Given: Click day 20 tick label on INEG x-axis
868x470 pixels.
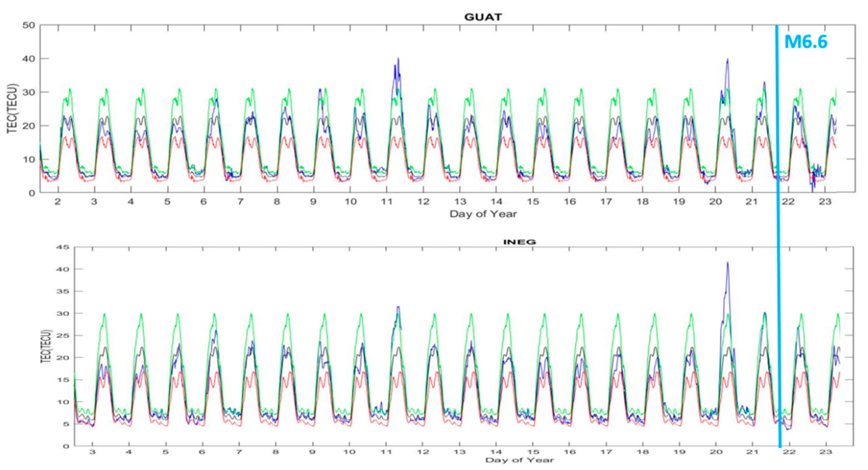Looking at the screenshot, I should coord(716,452).
